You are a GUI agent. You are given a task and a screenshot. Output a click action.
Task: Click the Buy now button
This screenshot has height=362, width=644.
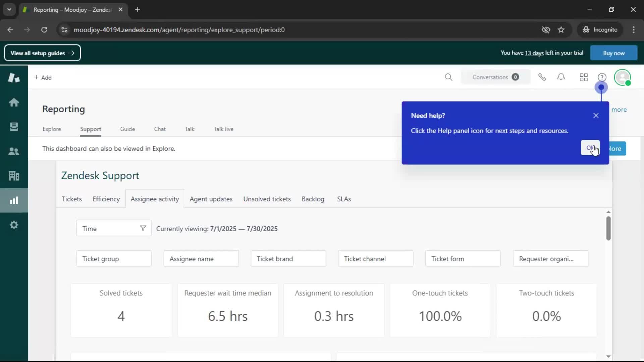[x=614, y=53]
